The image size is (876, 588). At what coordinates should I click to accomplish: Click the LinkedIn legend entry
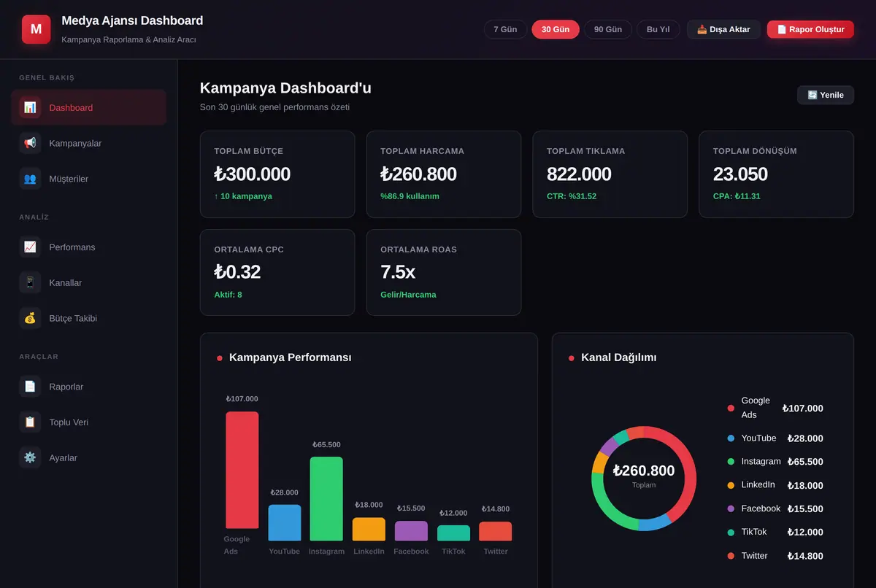point(775,485)
